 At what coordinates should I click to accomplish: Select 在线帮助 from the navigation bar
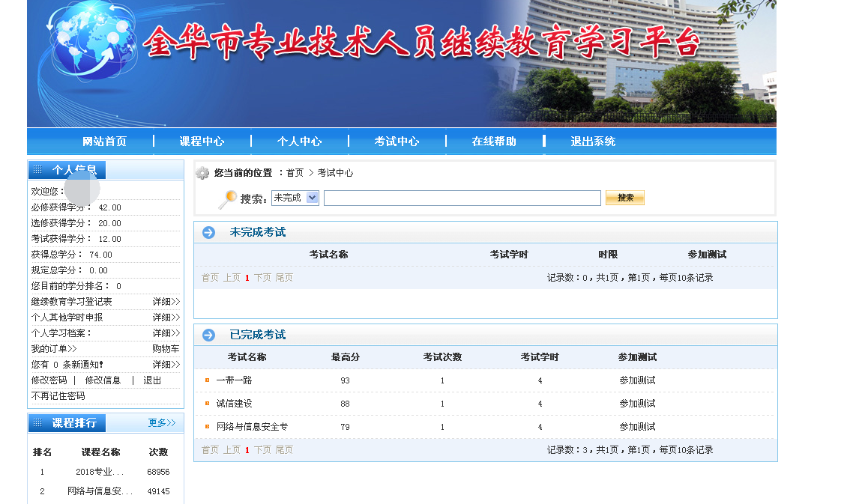(494, 142)
